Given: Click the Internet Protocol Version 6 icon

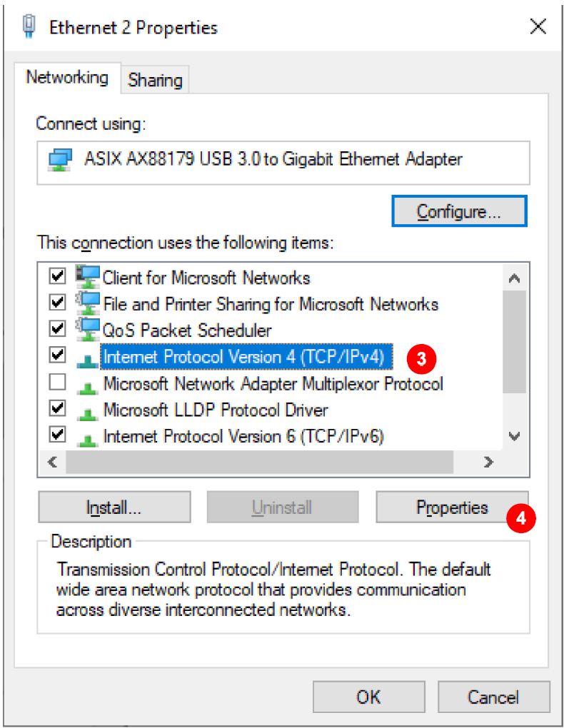Looking at the screenshot, I should pos(89,438).
